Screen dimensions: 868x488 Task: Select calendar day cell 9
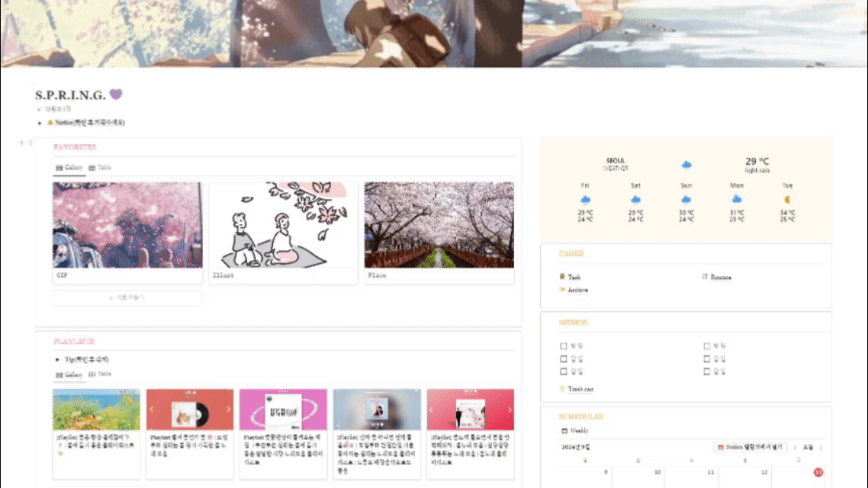pyautogui.click(x=584, y=477)
